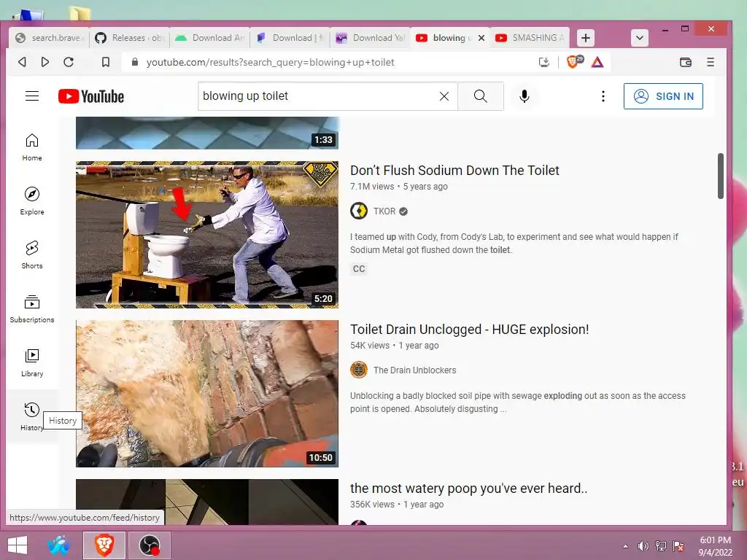Click the SIGN IN button
This screenshot has height=560, width=747.
(x=663, y=96)
